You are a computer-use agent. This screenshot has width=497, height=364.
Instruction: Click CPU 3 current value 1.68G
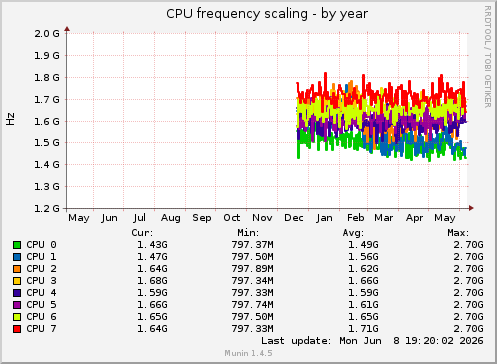[x=152, y=281]
